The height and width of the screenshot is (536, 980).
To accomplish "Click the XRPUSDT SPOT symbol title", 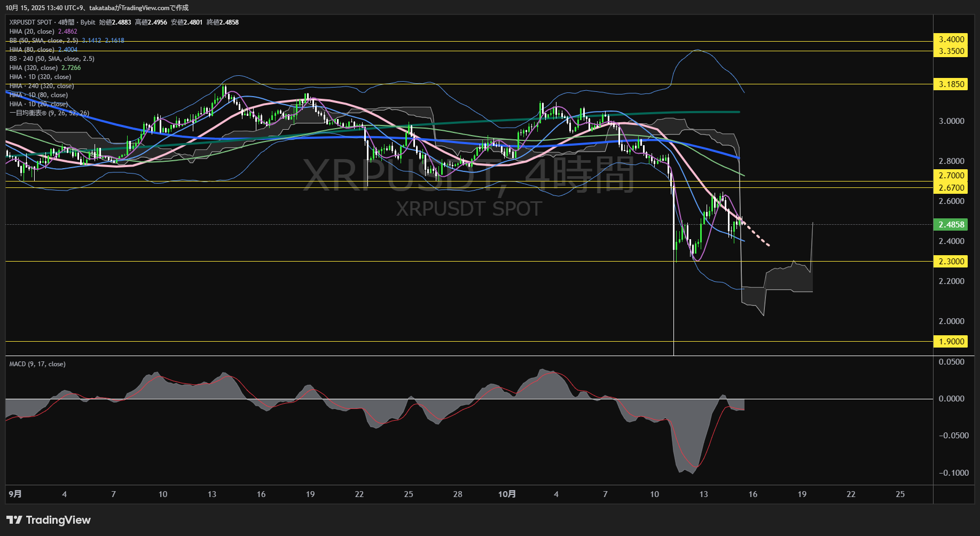I will tap(30, 22).
